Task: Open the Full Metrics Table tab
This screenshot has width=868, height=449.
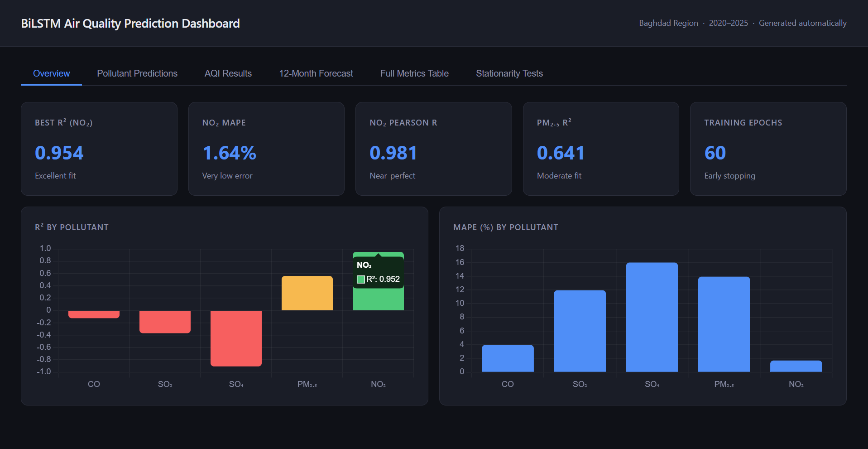Action: 414,73
